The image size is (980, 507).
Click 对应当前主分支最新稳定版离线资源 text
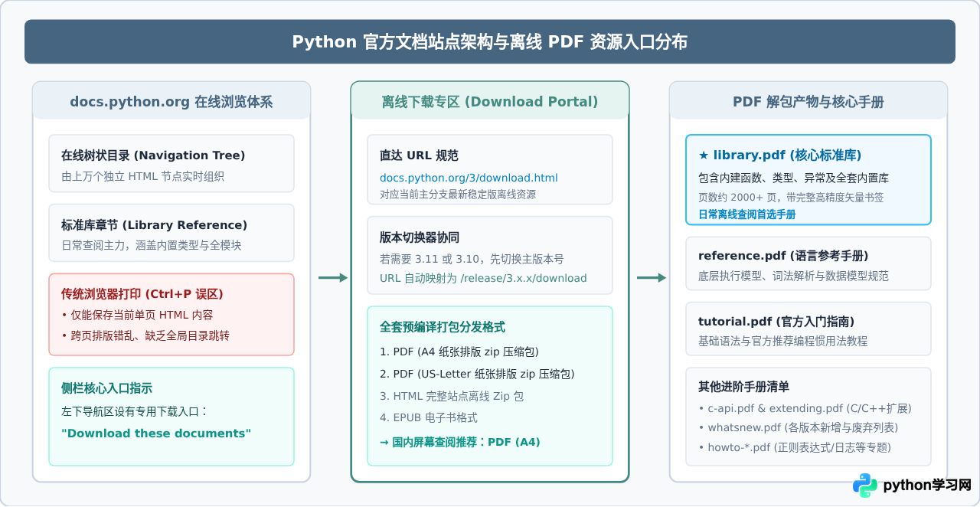458,195
